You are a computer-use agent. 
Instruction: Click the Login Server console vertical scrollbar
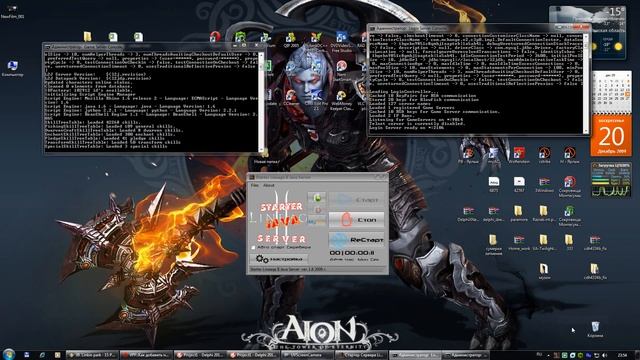click(x=586, y=84)
